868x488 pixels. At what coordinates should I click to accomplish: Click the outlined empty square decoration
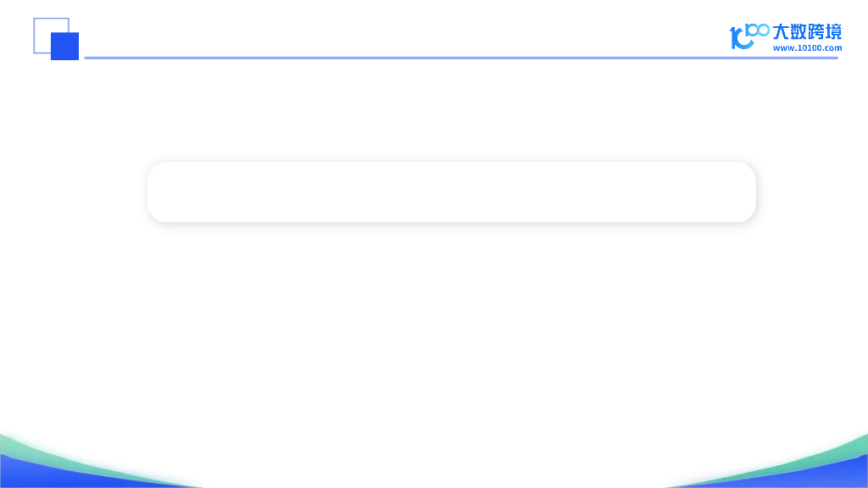click(42, 27)
